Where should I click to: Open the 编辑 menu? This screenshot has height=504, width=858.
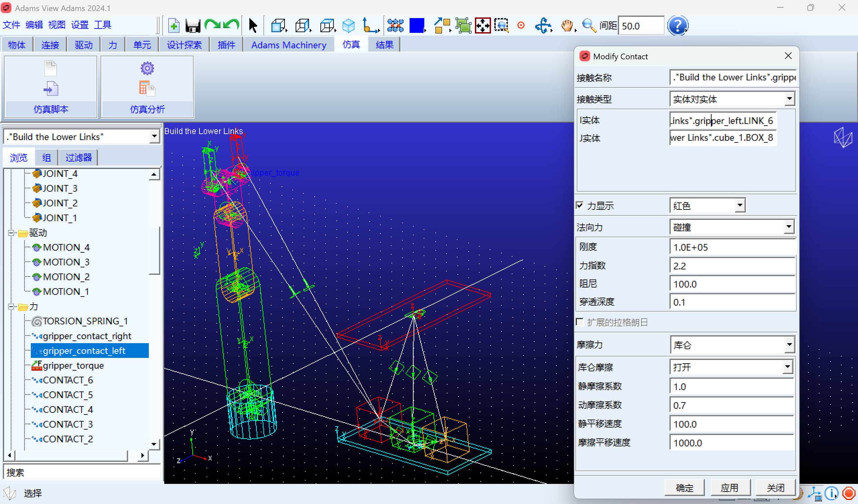tap(34, 25)
